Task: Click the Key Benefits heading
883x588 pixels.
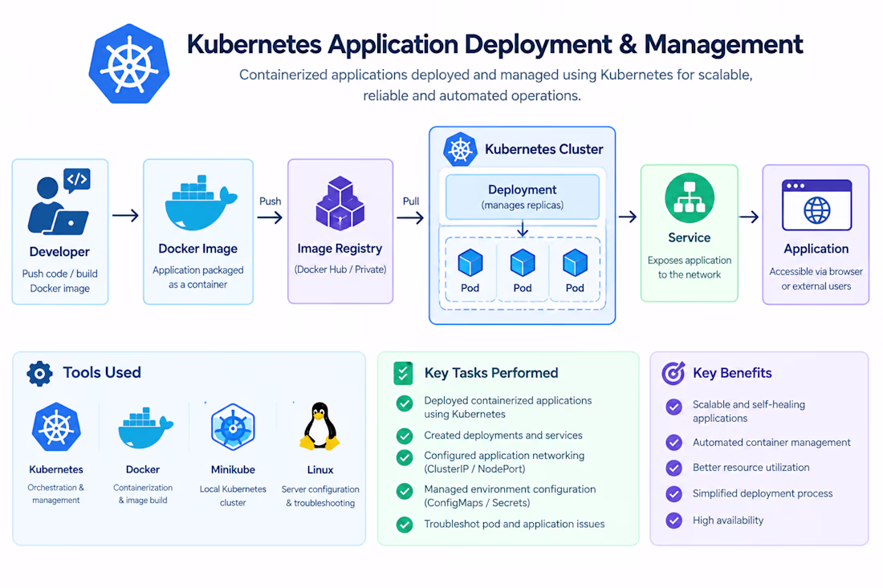Action: point(732,373)
